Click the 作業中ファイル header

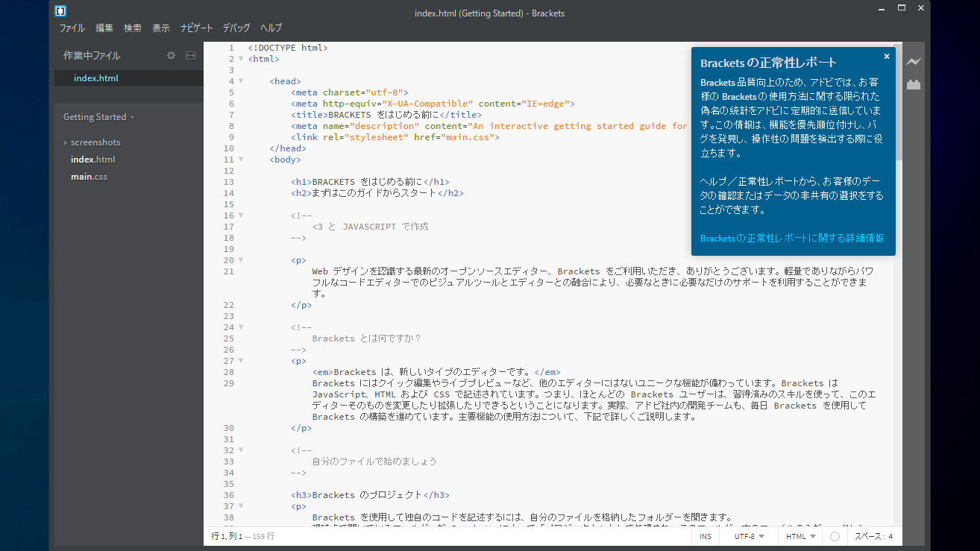[91, 56]
